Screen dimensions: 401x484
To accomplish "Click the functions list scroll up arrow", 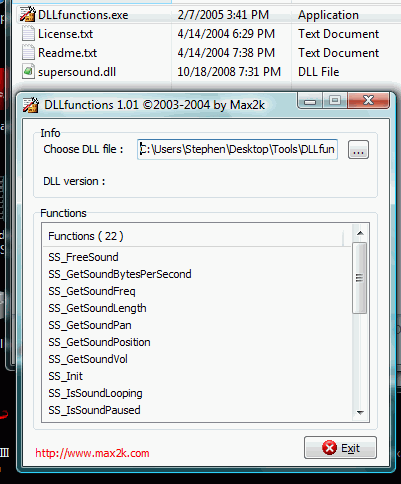I will pyautogui.click(x=360, y=233).
